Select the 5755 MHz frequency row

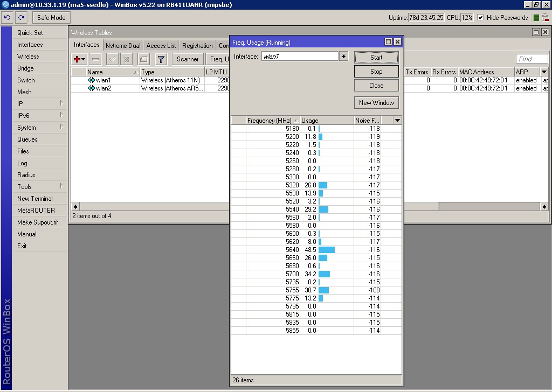point(316,290)
